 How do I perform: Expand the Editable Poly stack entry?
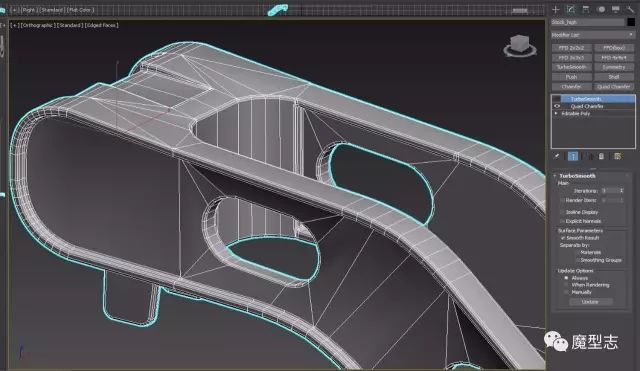556,113
